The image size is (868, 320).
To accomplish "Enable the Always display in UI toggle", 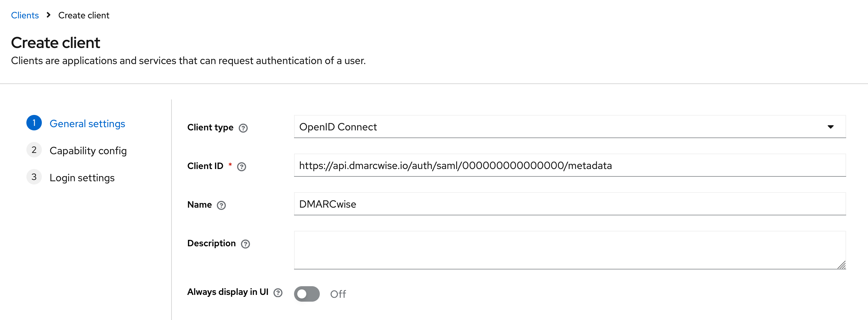I will pyautogui.click(x=307, y=294).
